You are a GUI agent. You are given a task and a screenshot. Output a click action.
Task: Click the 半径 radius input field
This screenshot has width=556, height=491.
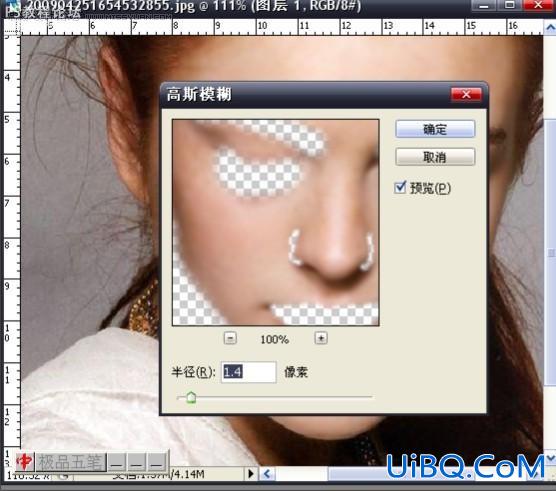[249, 372]
